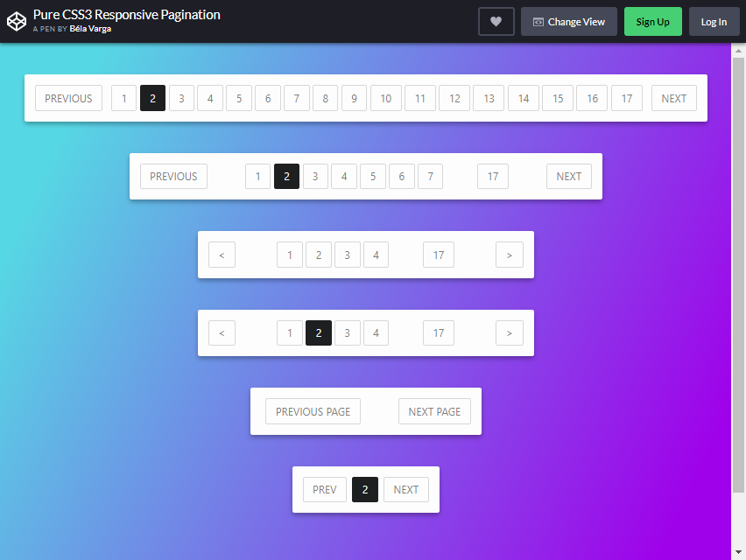Jump to page 11 in first pagination bar
The height and width of the screenshot is (560, 746).
(420, 98)
